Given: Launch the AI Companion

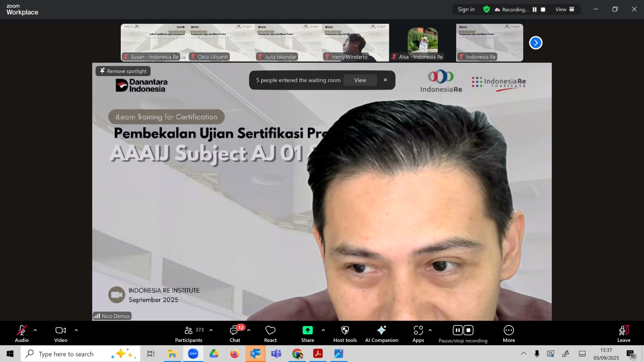Looking at the screenshot, I should pyautogui.click(x=381, y=333).
